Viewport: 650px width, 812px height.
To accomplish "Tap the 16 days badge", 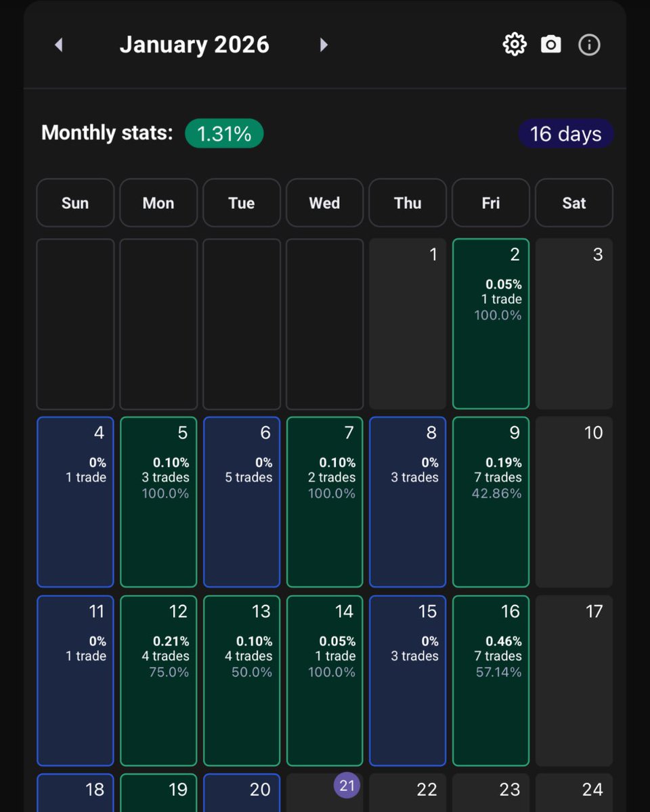I will 566,133.
